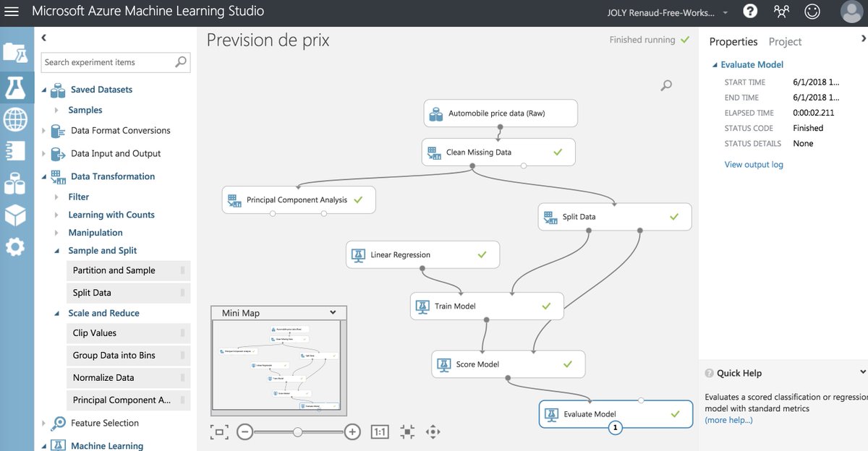
Task: Expand the Filter subcategory
Action: [57, 197]
